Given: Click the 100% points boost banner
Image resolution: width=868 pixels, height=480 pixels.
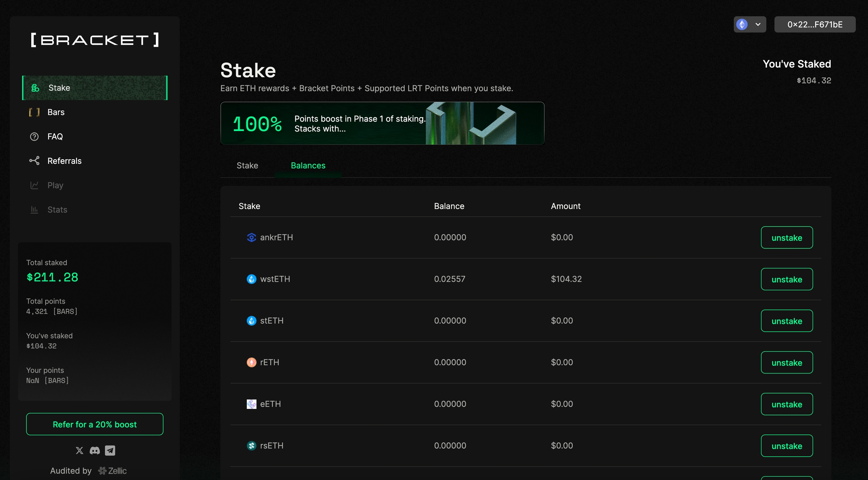Looking at the screenshot, I should [x=382, y=123].
